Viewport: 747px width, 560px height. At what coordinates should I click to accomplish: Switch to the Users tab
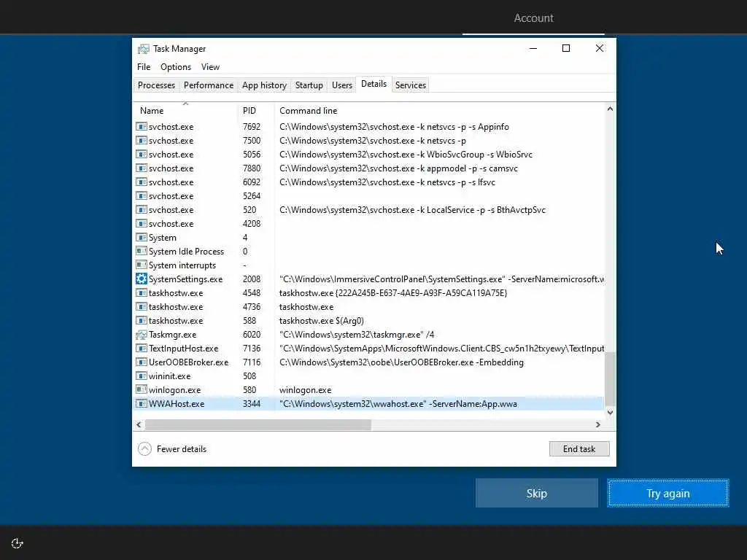(342, 85)
